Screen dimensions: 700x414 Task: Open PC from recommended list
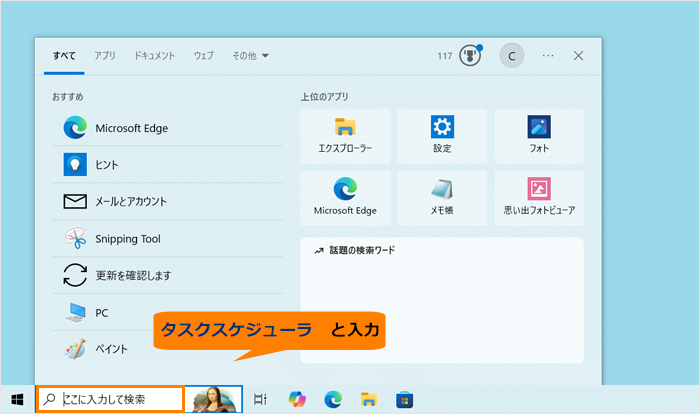[x=167, y=313]
